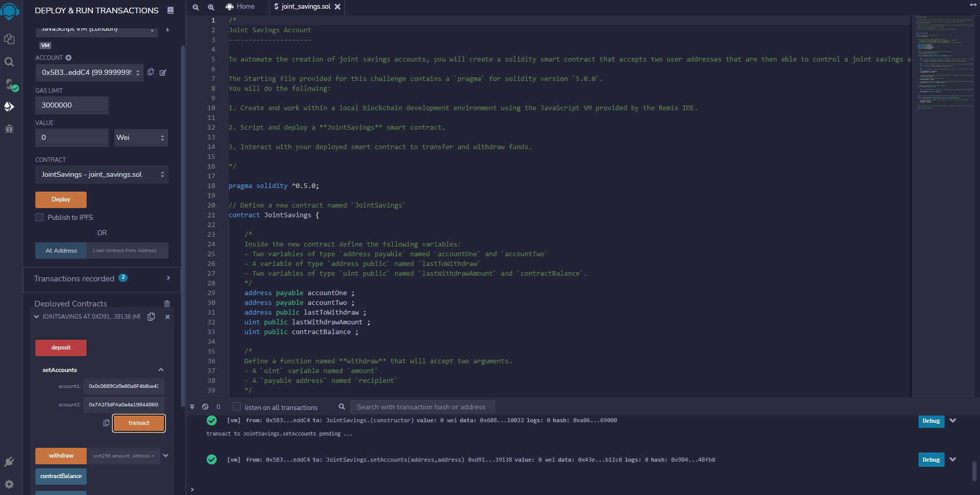Click the transact button
The height and width of the screenshot is (495, 980).
click(139, 423)
